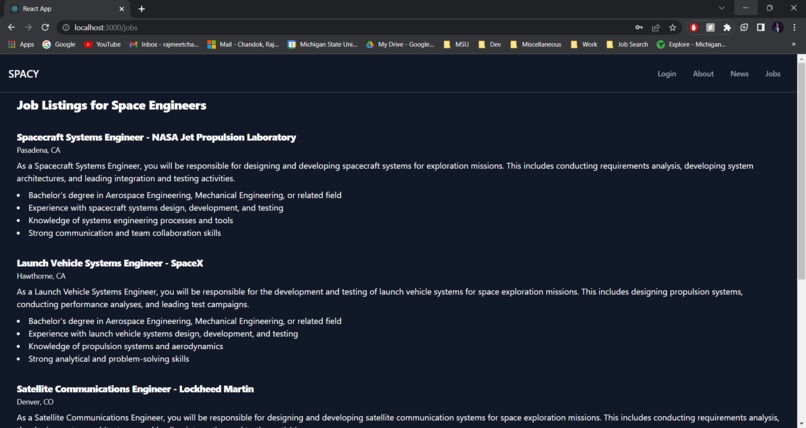The width and height of the screenshot is (806, 428).
Task: Open saved passwords key icon
Action: 639,28
